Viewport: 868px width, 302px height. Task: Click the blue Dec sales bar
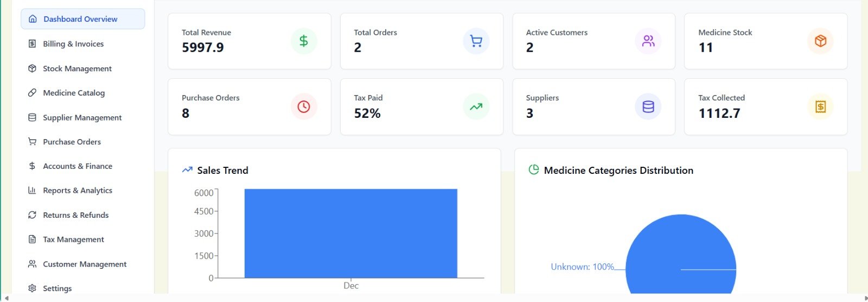[350, 234]
